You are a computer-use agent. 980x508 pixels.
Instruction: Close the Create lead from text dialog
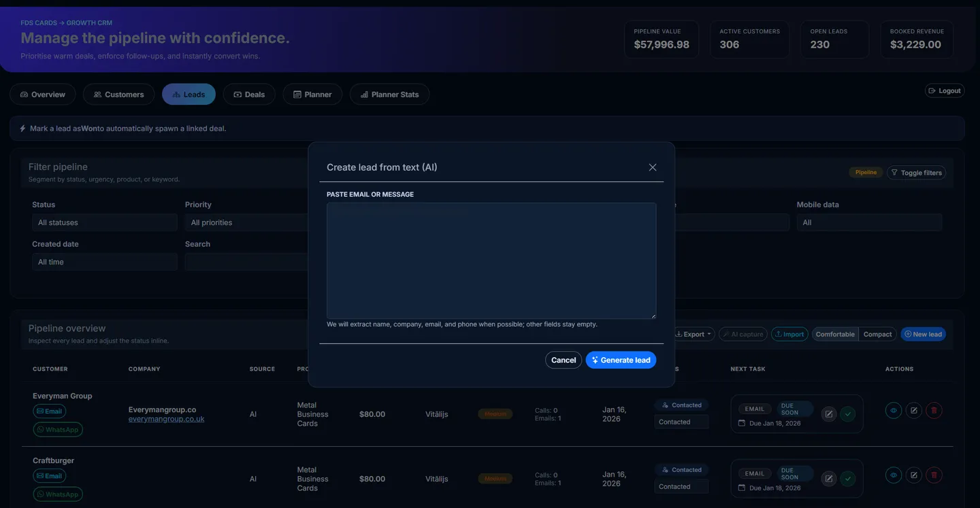653,167
